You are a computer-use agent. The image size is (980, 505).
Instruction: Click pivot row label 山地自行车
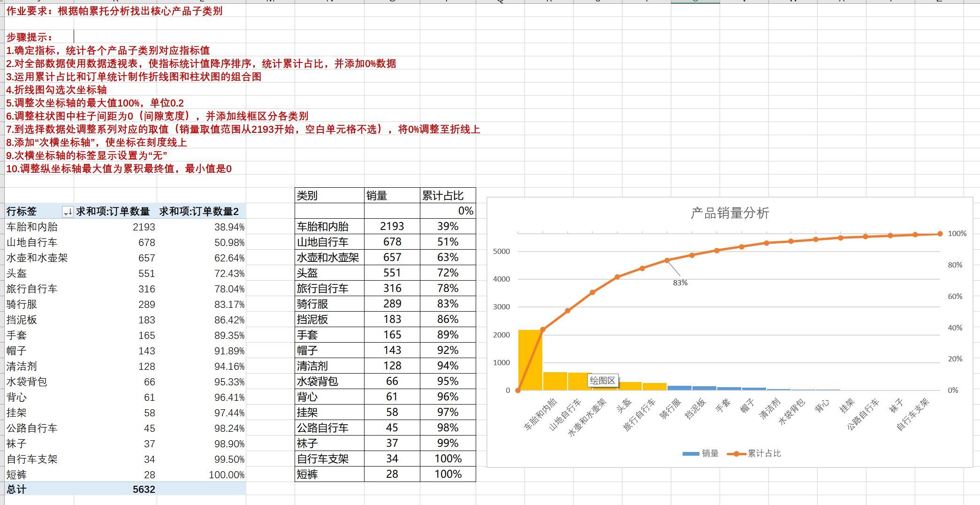[x=32, y=242]
